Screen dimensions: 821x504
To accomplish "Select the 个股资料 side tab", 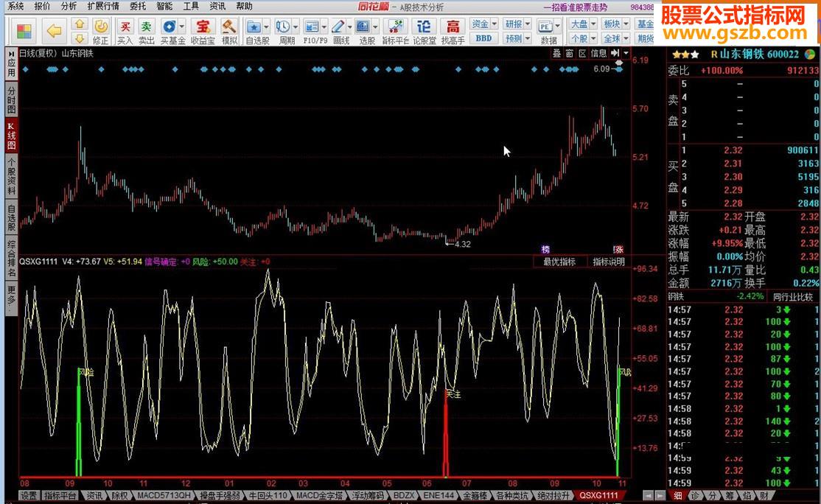I will pyautogui.click(x=11, y=176).
